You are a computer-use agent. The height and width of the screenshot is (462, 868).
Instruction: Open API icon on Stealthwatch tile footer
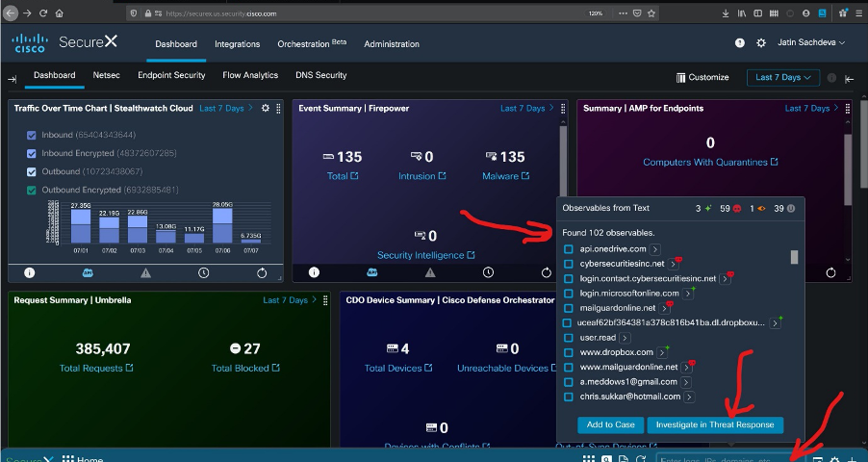88,272
